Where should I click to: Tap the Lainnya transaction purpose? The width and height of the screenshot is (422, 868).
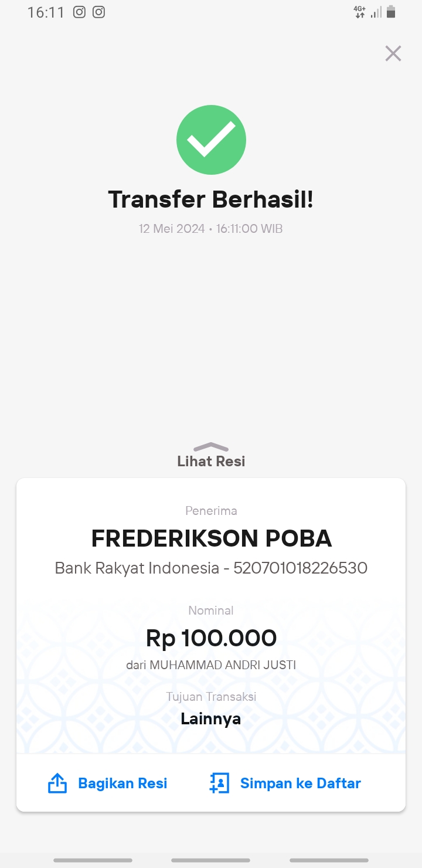click(211, 718)
